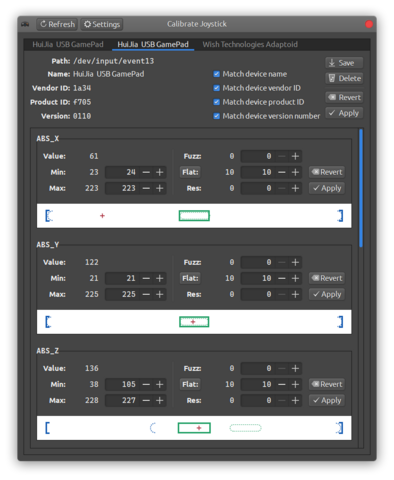Increase ABS_Y Min value
Image resolution: width=394 pixels, height=480 pixels.
click(160, 278)
